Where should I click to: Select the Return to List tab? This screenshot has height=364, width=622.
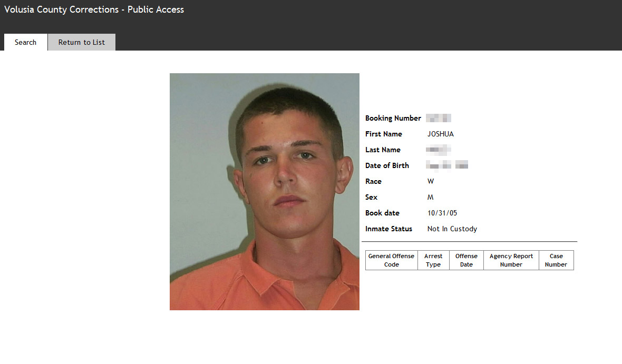82,42
